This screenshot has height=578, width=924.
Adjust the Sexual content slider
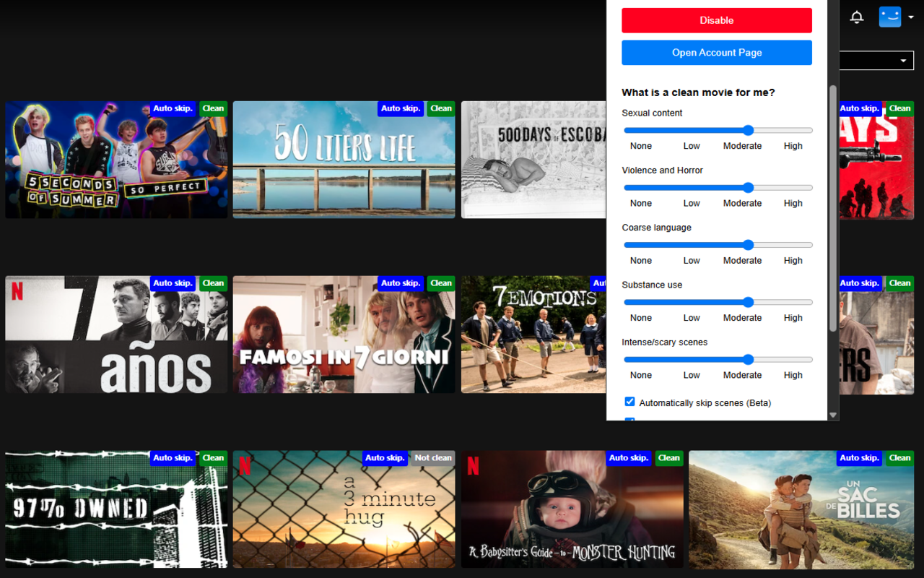coord(718,130)
